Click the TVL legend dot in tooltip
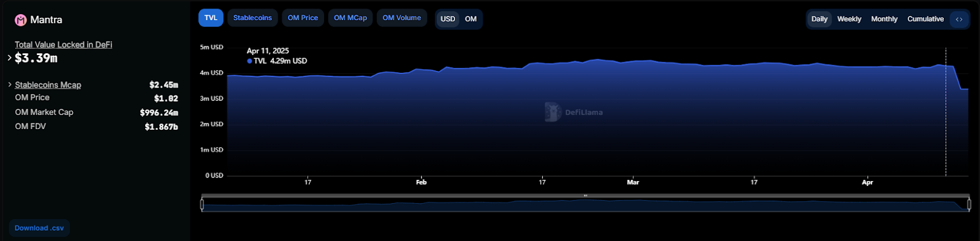 (249, 61)
